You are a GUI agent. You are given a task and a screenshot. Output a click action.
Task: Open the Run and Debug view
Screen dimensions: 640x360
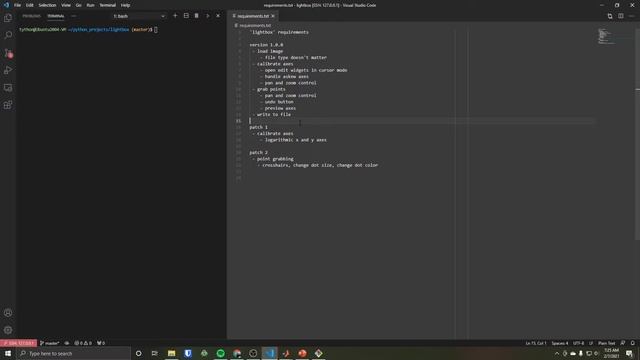[x=8, y=70]
